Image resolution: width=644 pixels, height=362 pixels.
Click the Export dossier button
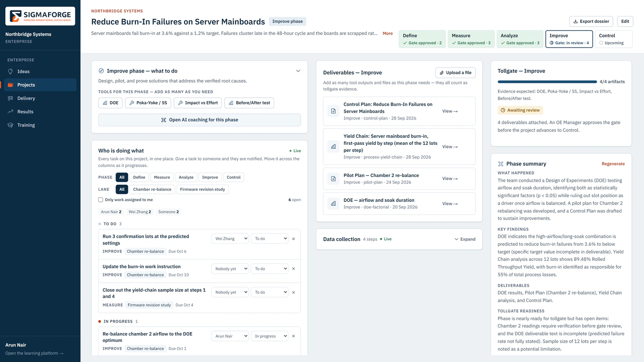[591, 21]
